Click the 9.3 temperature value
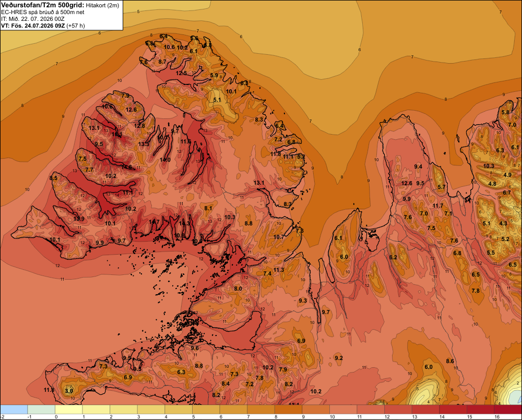The height and width of the screenshot is (420, 522). click(303, 301)
